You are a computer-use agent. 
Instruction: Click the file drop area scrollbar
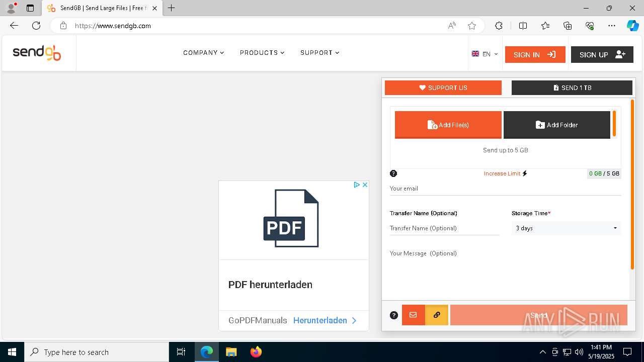tap(614, 124)
